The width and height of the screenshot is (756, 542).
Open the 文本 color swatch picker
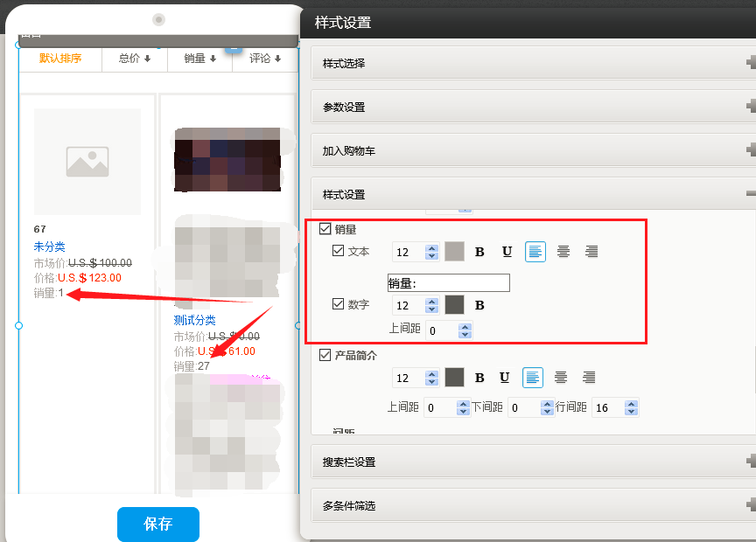(454, 252)
